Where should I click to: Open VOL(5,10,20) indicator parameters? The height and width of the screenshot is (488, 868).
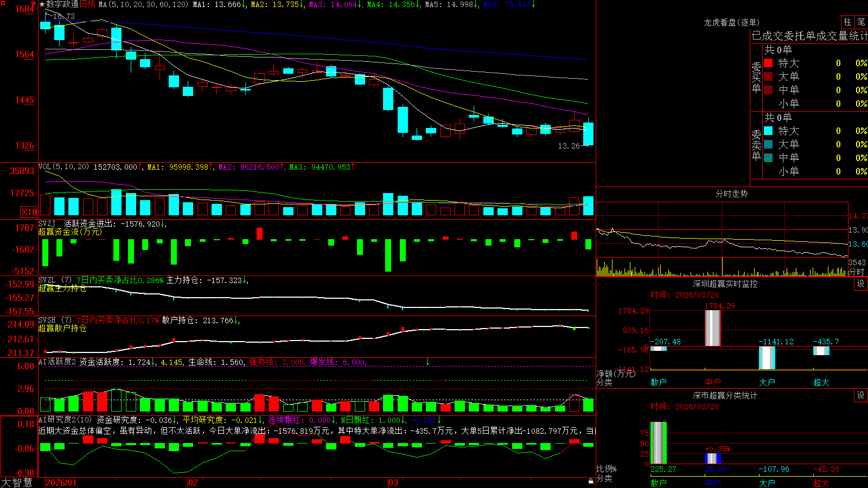click(x=63, y=166)
